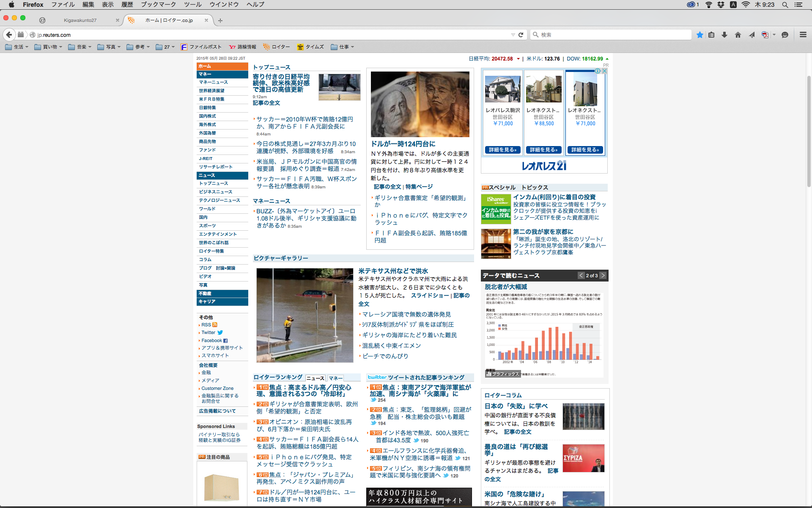Open the Firefox hamburger menu
Image resolution: width=812 pixels, height=508 pixels.
[x=803, y=35]
